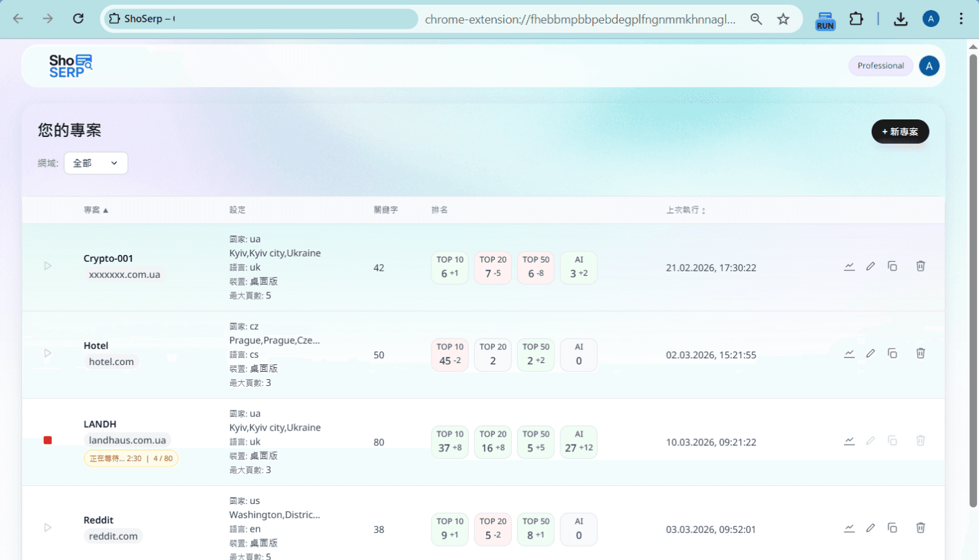Open chart history for LANDH
979x560 pixels.
(849, 441)
